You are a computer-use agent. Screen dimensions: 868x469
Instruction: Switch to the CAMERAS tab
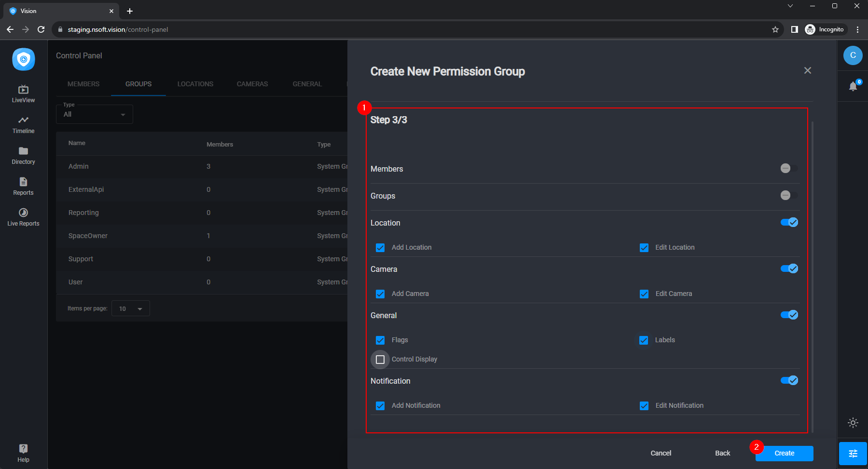[x=252, y=84]
